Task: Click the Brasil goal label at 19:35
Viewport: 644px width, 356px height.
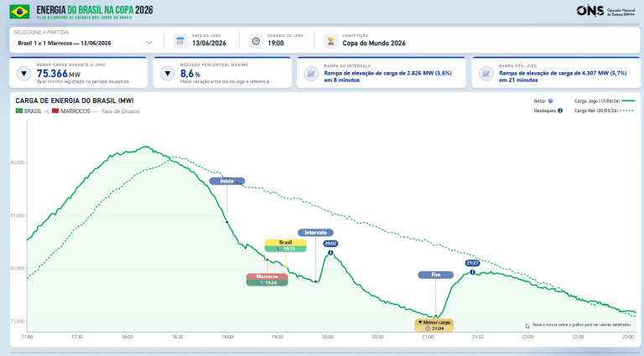Action: coord(285,245)
